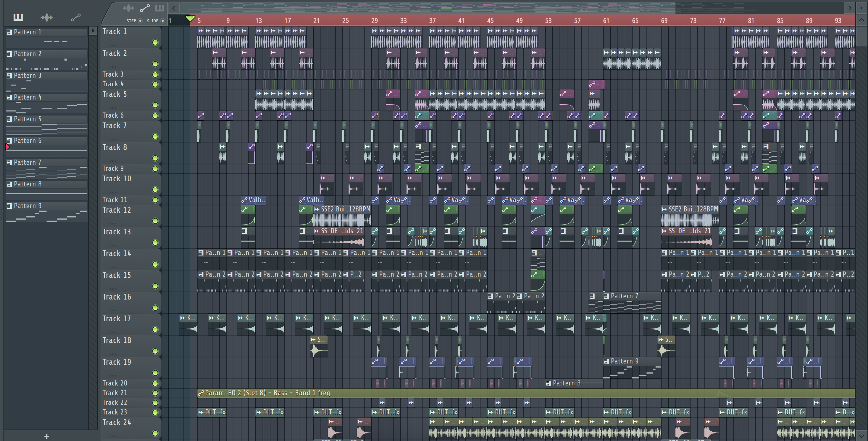Image resolution: width=868 pixels, height=441 pixels.
Task: Open first SS_DE_..lds_21 clip menu
Action: 316,231
